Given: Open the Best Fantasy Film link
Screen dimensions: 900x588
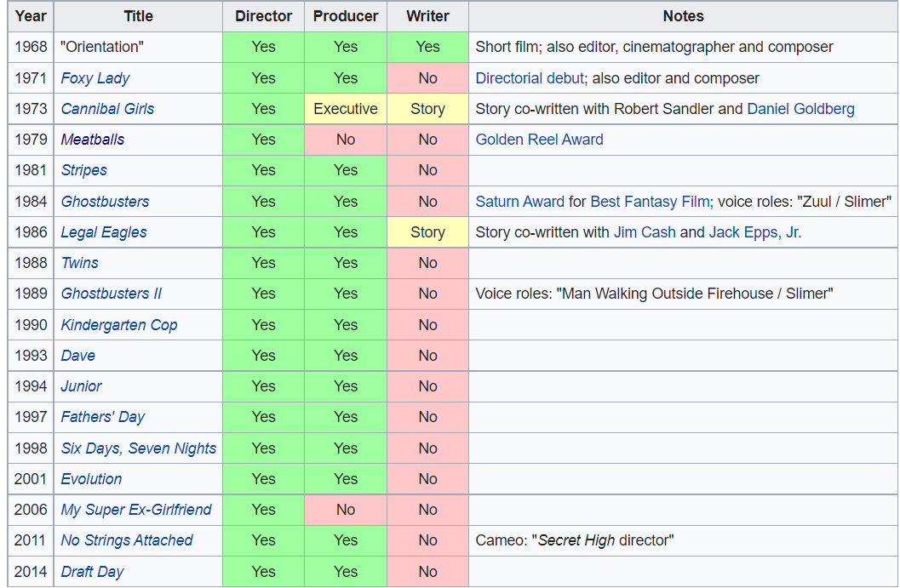Looking at the screenshot, I should click(650, 202).
